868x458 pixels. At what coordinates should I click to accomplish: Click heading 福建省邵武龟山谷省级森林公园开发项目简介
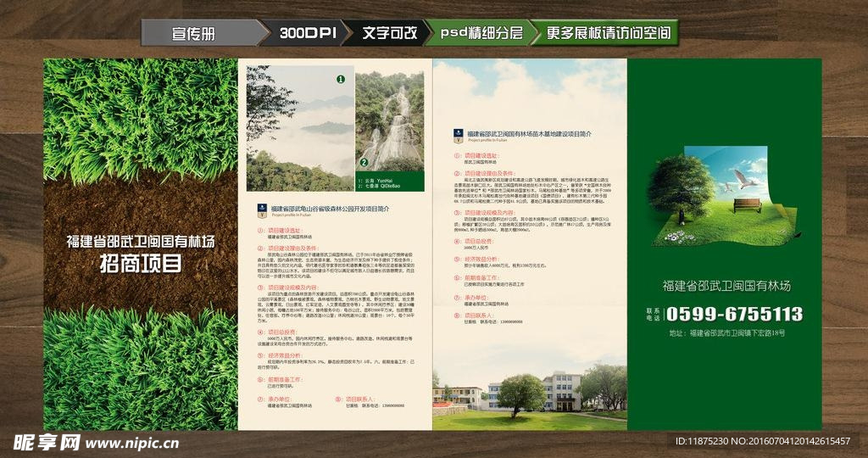point(330,209)
